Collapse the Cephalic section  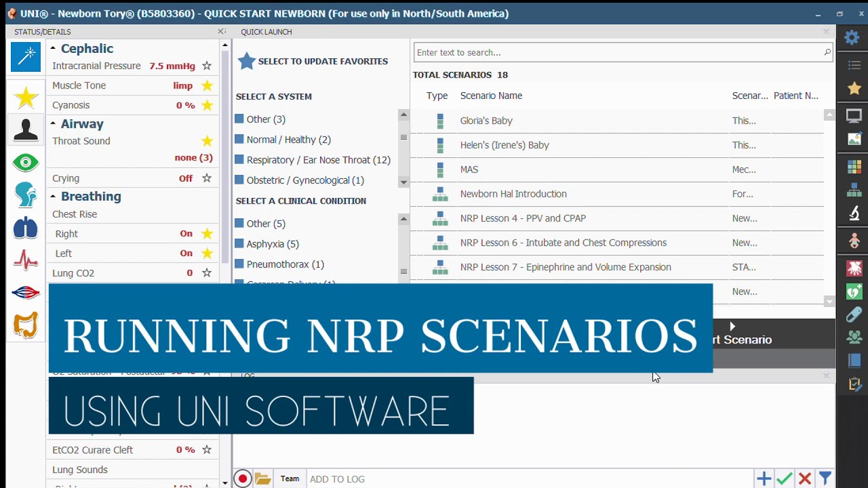(x=52, y=49)
